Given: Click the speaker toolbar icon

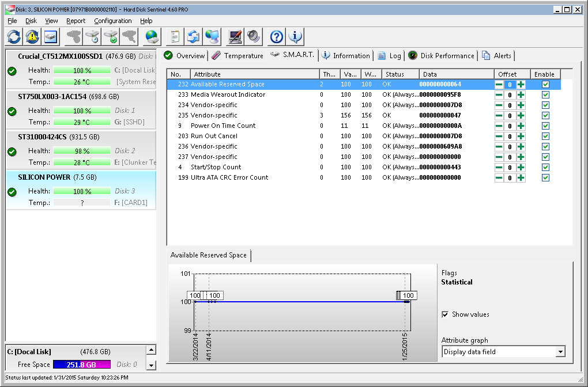Looking at the screenshot, I should click(x=254, y=37).
